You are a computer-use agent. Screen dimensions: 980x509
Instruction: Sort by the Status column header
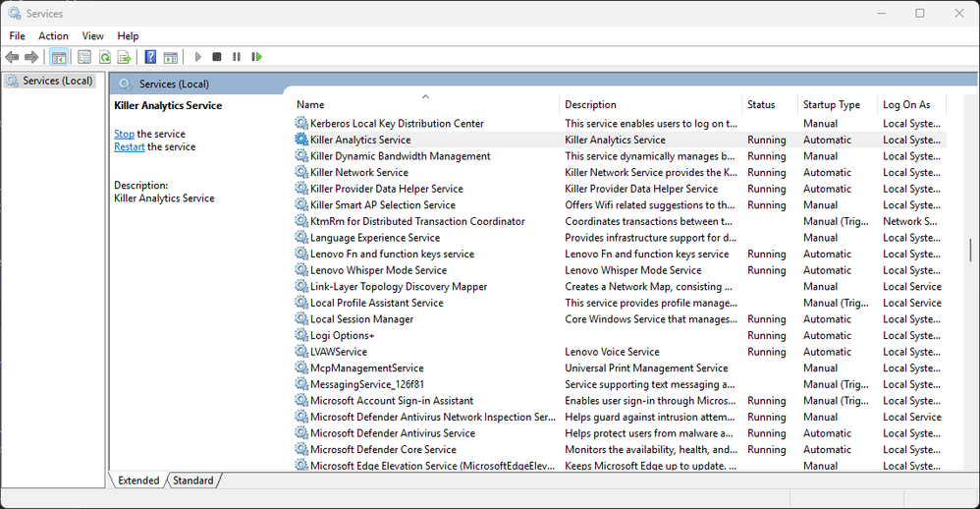pyautogui.click(x=761, y=104)
